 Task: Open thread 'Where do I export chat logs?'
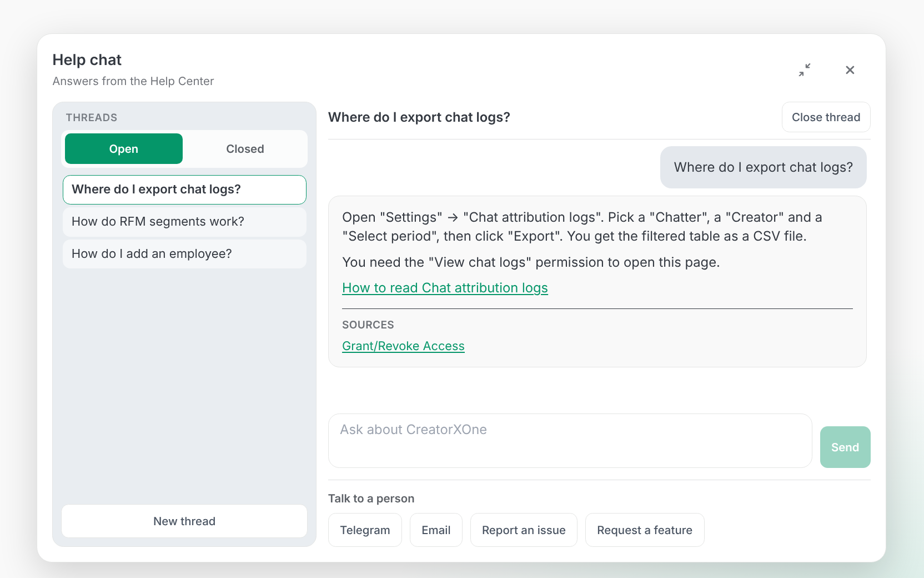pos(184,190)
